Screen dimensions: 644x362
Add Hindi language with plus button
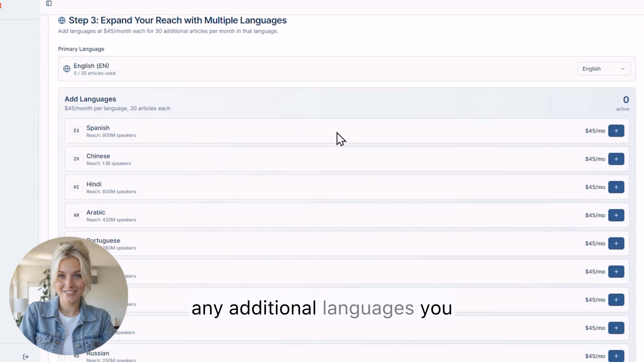pyautogui.click(x=616, y=187)
